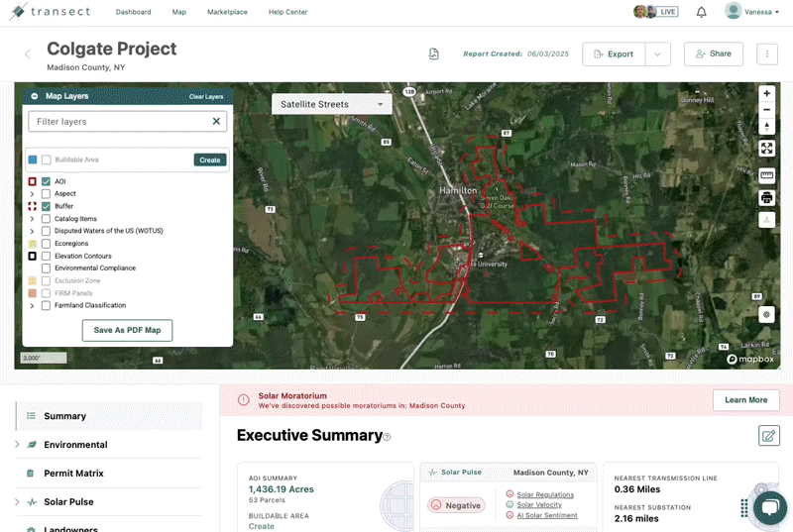Open the Satellite Streets basemap dropdown

[x=331, y=104]
